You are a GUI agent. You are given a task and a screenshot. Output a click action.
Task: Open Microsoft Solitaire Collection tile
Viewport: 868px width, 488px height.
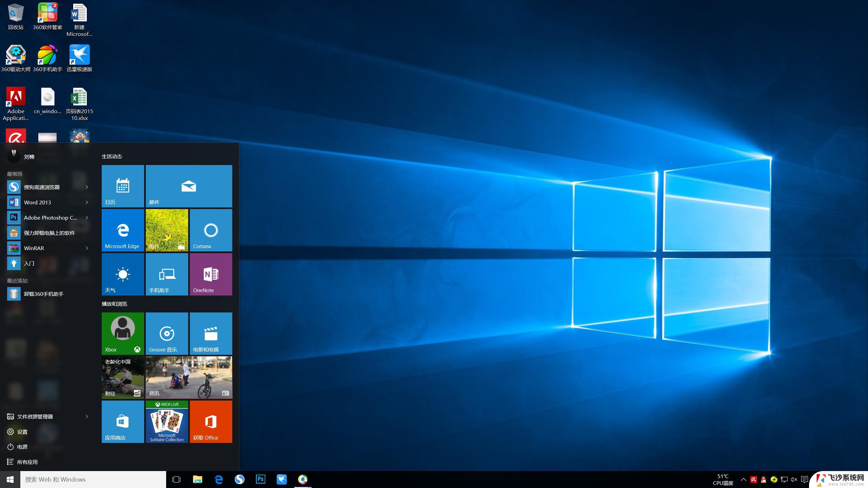(166, 421)
